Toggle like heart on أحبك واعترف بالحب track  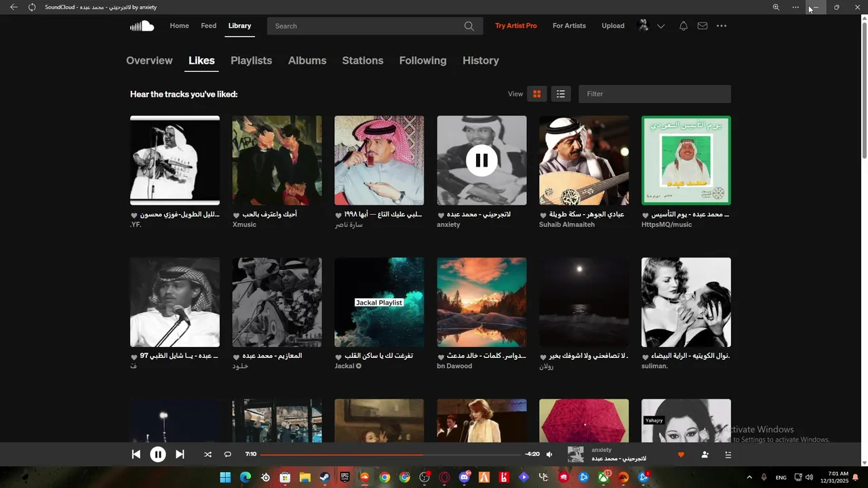[236, 215]
